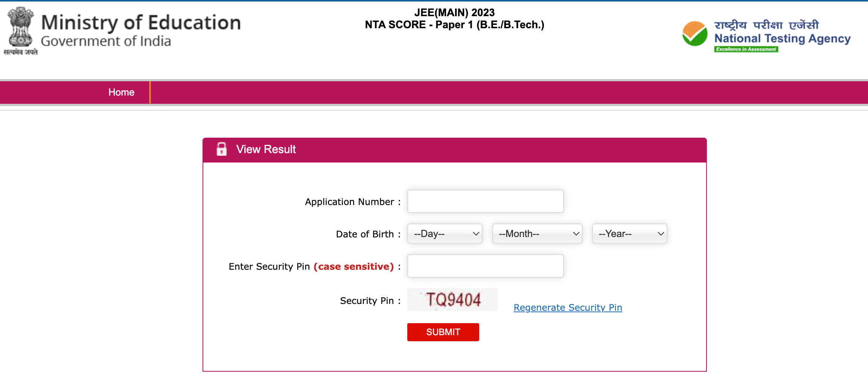Viewport: 868px width, 392px height.
Task: Click the Regenerate Security Pin link
Action: click(x=568, y=307)
